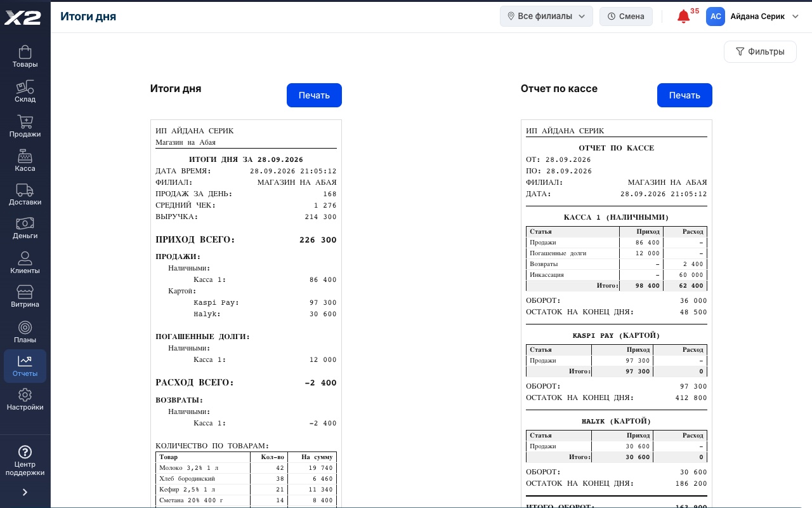Click the Касса 1 ending balance 48 500
The height and width of the screenshot is (508, 812).
(693, 312)
